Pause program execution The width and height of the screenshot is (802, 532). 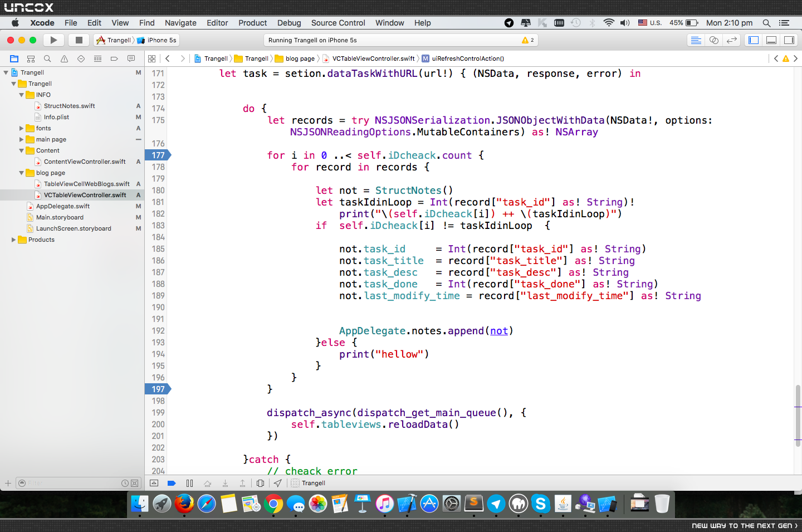(x=189, y=483)
